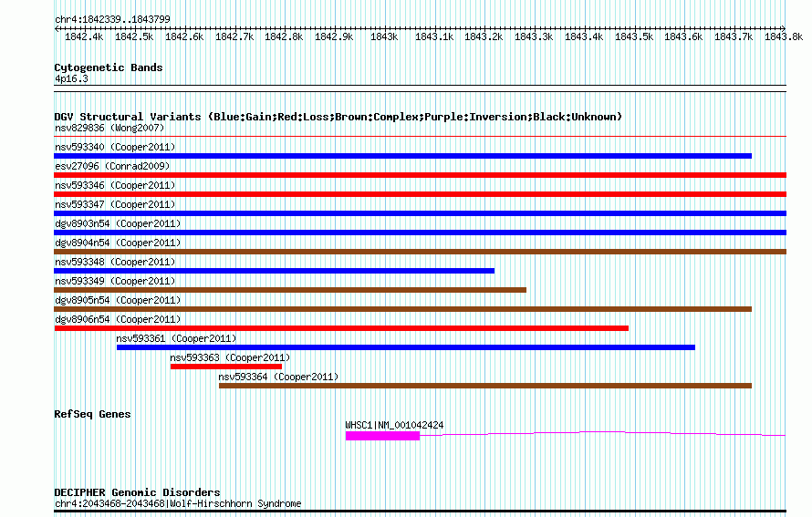Click the nsv593348 blue gain bar

coord(275,271)
